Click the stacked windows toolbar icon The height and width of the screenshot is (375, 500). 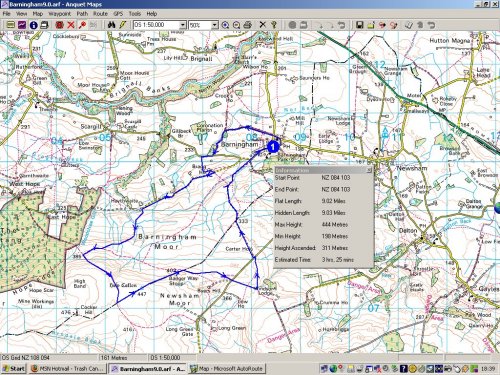point(44,25)
